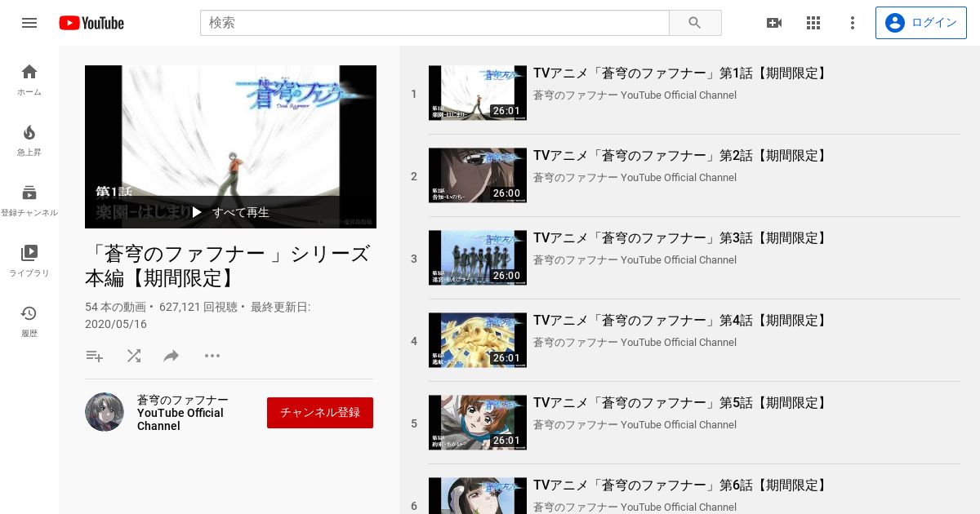
Task: Click the playlist title 「蒼穹のファフナー 」シリーズ本編
Action: click(x=228, y=266)
